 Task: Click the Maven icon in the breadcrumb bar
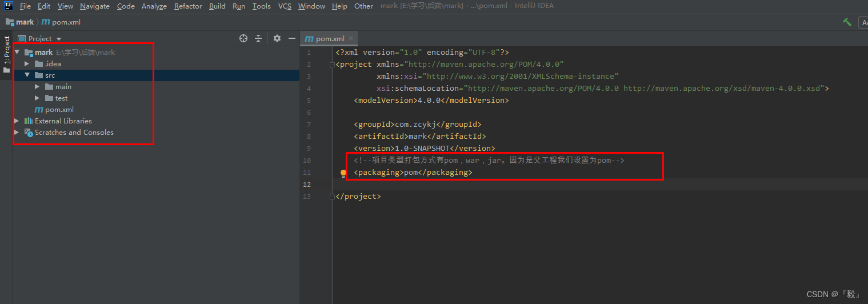[46, 22]
